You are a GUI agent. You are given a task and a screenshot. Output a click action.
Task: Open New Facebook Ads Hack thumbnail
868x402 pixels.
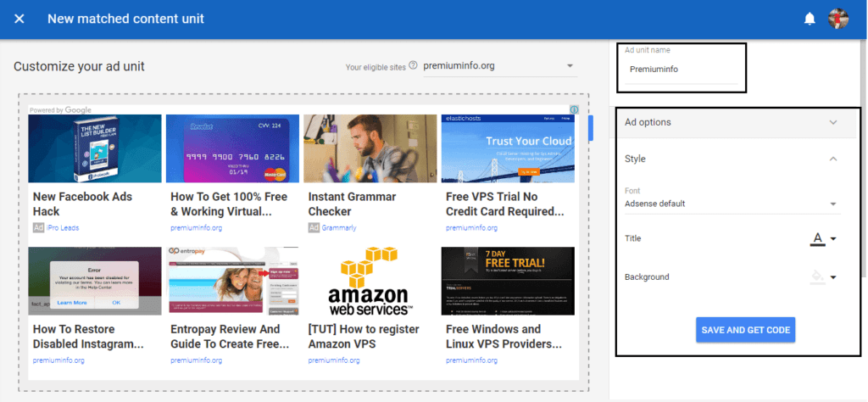click(x=95, y=148)
